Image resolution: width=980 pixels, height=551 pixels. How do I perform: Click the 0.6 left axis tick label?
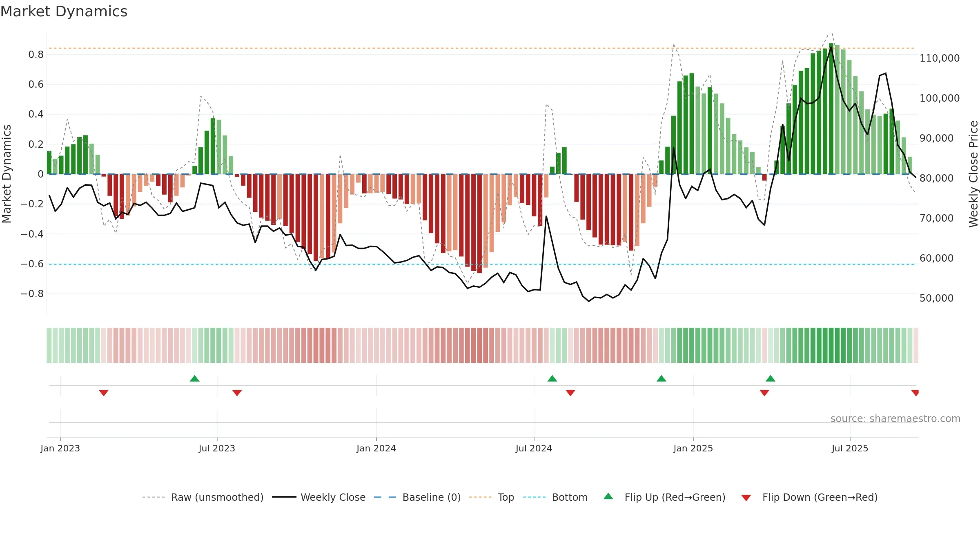36,84
